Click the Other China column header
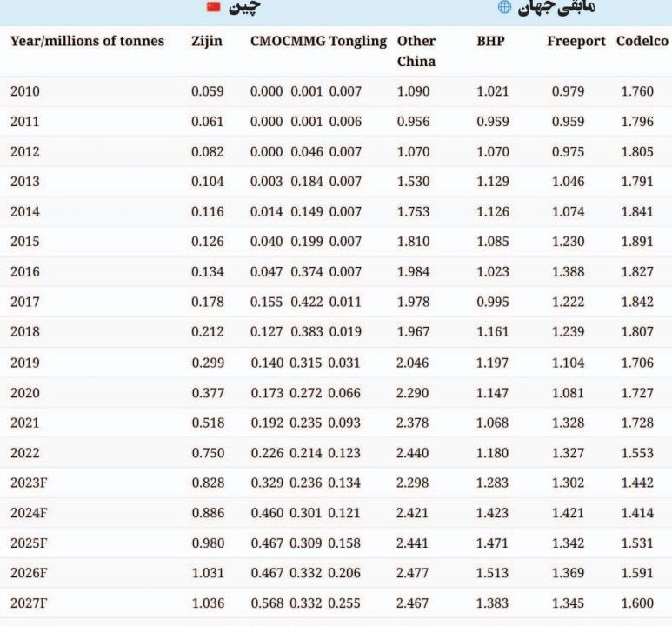 416,51
